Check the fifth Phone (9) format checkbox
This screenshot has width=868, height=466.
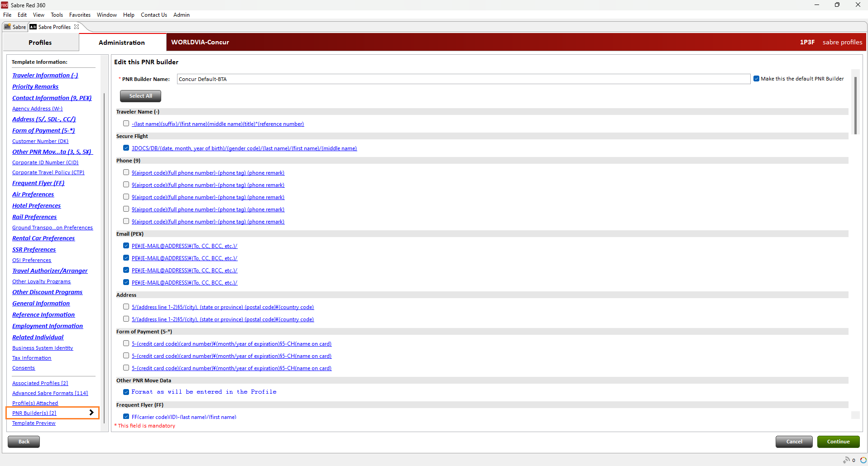point(126,221)
